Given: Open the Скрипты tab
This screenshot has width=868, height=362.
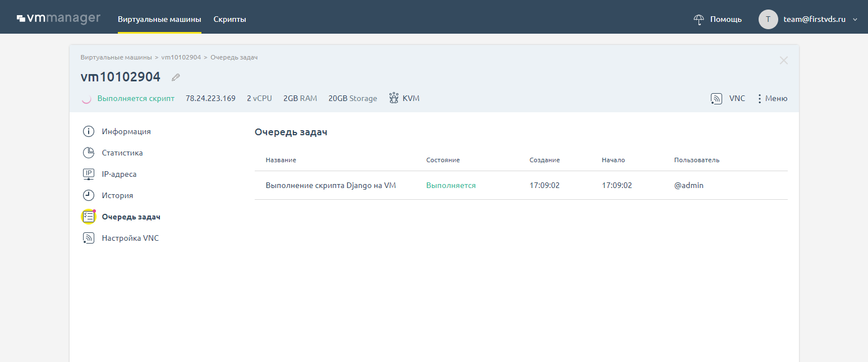Looking at the screenshot, I should tap(229, 19).
